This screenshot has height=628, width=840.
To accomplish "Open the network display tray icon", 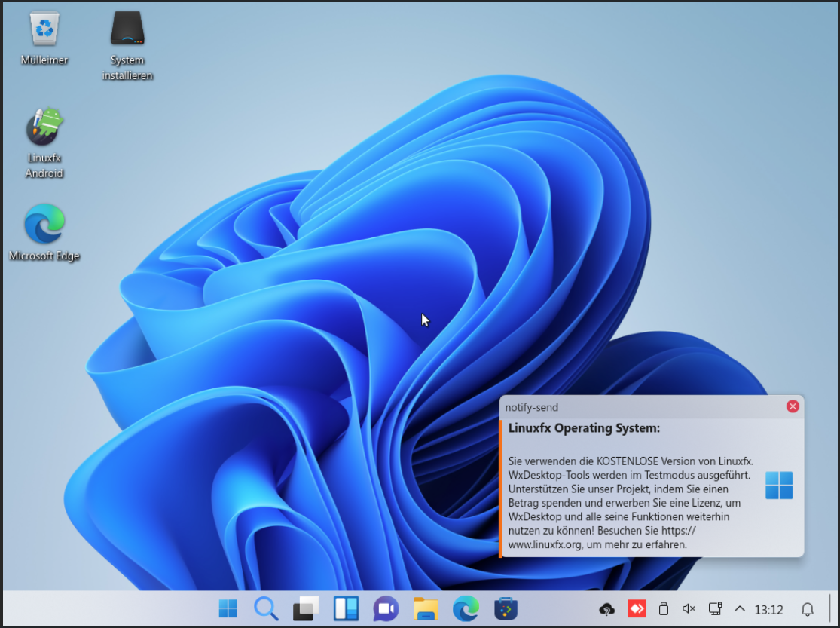I will point(715,608).
